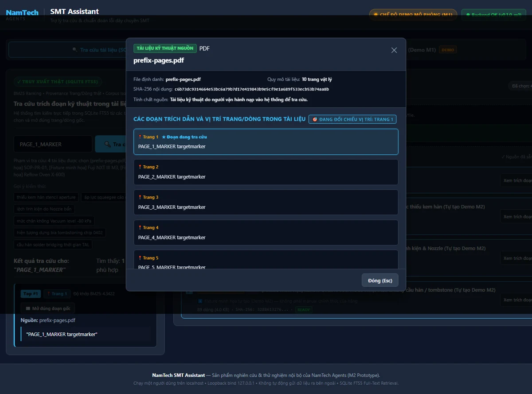This screenshot has width=532, height=394.
Task: Click the 'Xem trích đoạn' button on the 'thiếu kem hàn' row
Action: [516, 217]
